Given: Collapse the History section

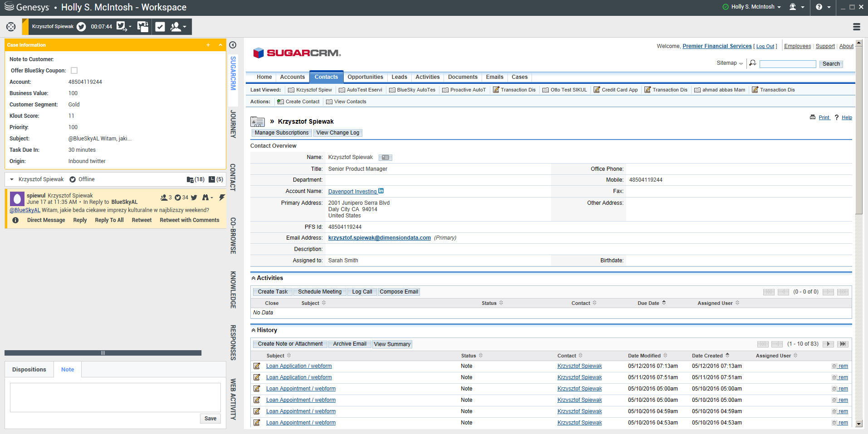Looking at the screenshot, I should (x=253, y=330).
